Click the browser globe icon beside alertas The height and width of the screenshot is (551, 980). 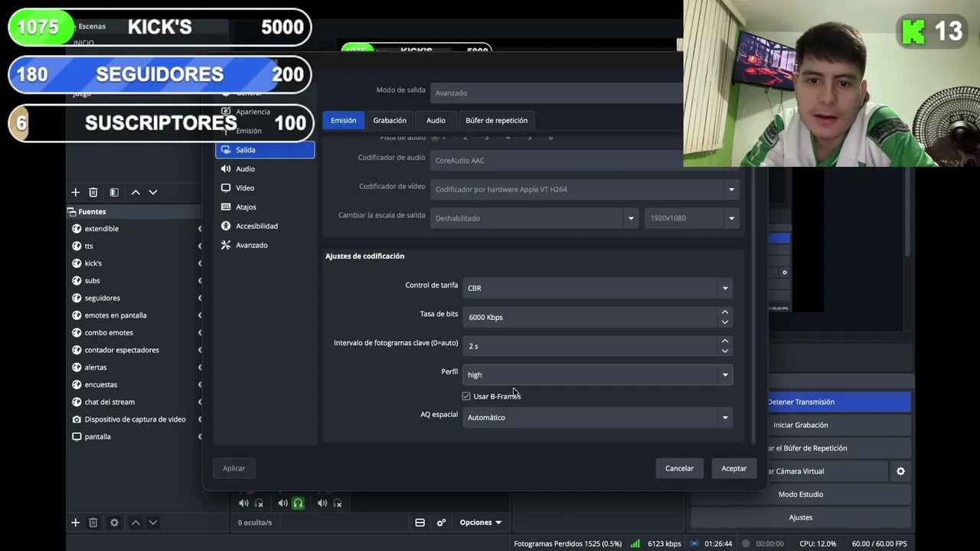click(x=77, y=367)
